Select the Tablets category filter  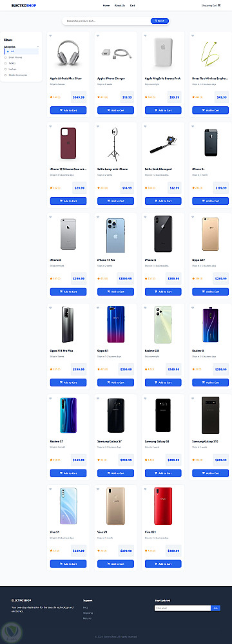(x=12, y=63)
